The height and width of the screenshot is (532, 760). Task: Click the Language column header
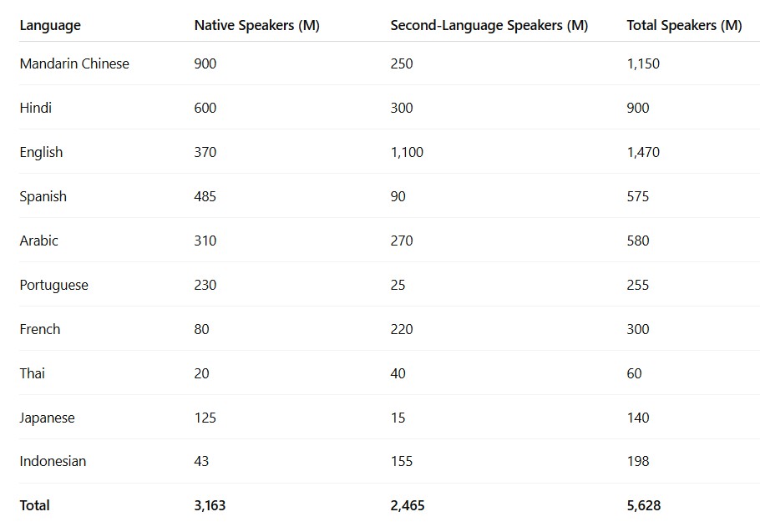tap(50, 25)
